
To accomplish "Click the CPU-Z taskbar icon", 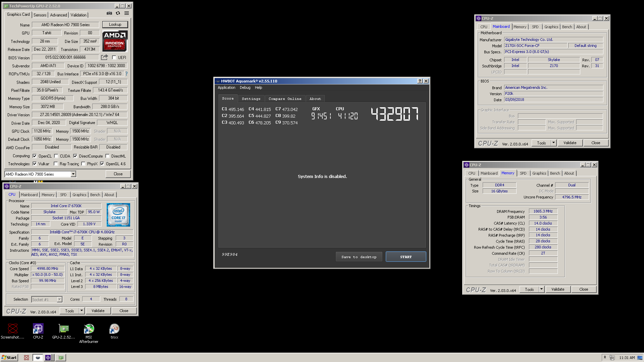I will tap(48, 358).
